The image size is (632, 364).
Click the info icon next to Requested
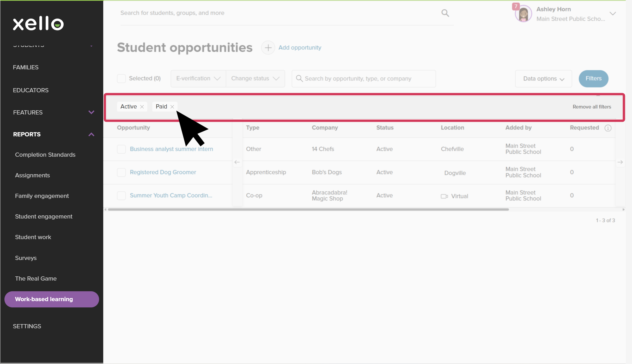pos(608,128)
